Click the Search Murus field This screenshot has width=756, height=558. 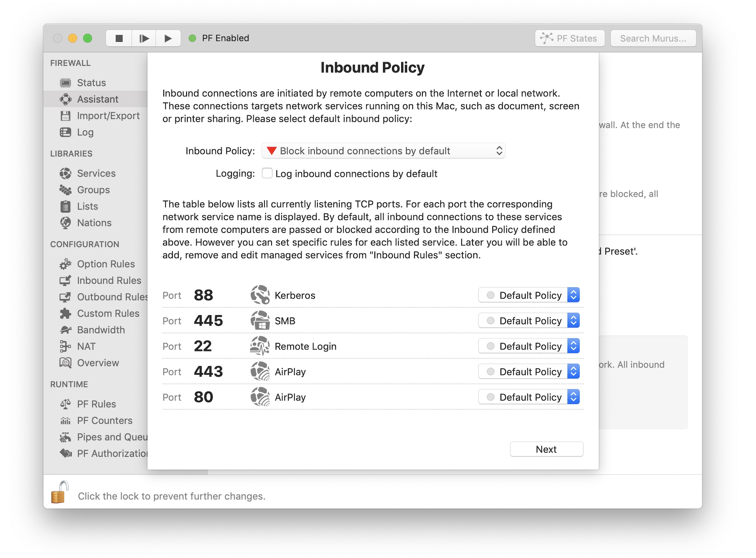(653, 38)
